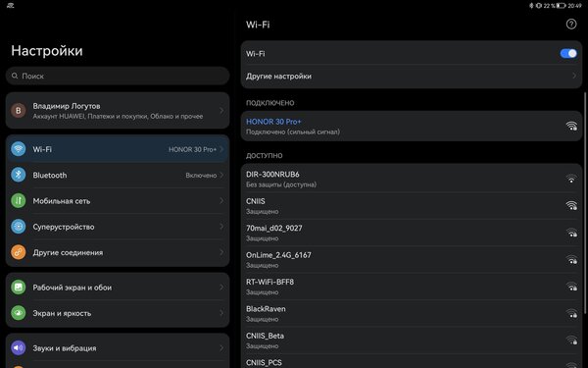Expand chevron on Другие соединения row

tap(221, 253)
